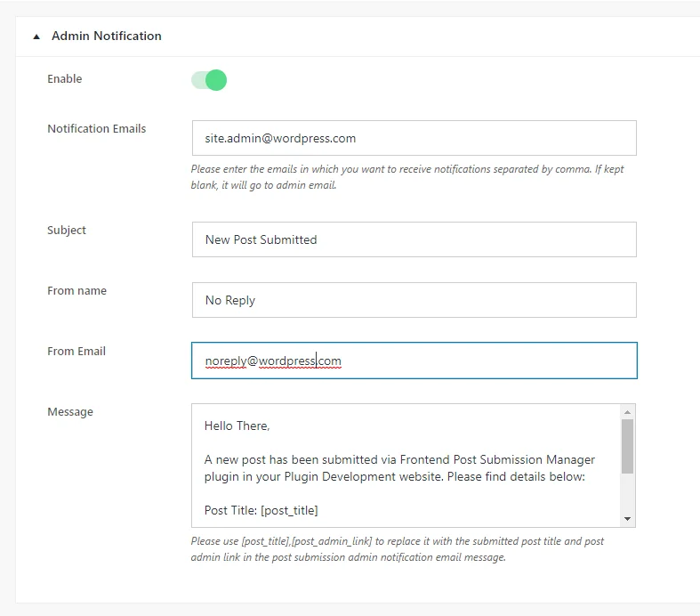Image resolution: width=700 pixels, height=616 pixels.
Task: Click the Message label
Action: point(70,412)
